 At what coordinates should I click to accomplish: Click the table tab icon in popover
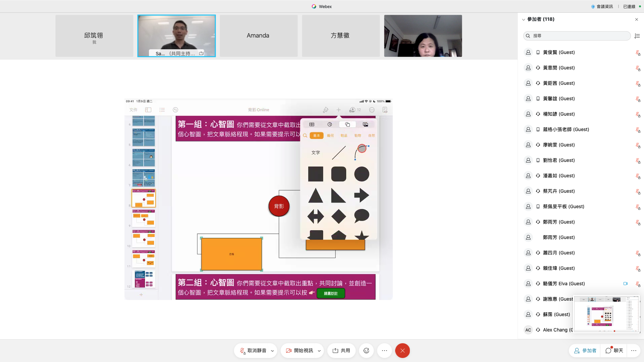click(312, 124)
